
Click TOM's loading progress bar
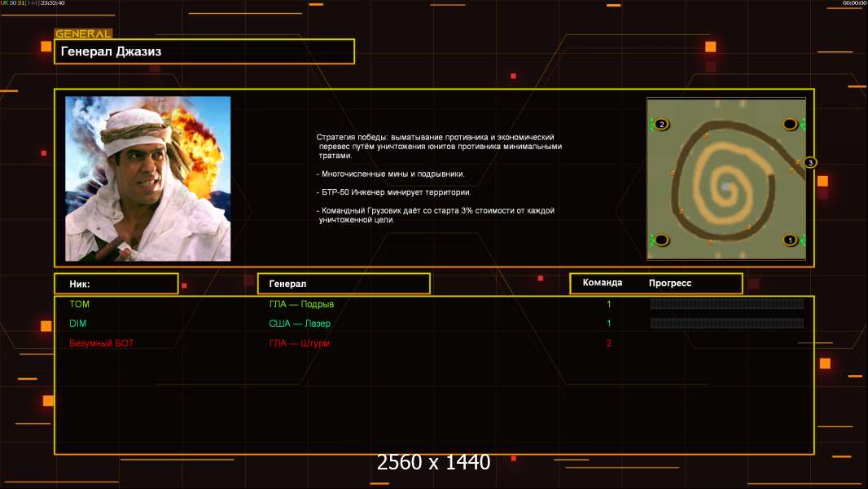[x=727, y=303]
